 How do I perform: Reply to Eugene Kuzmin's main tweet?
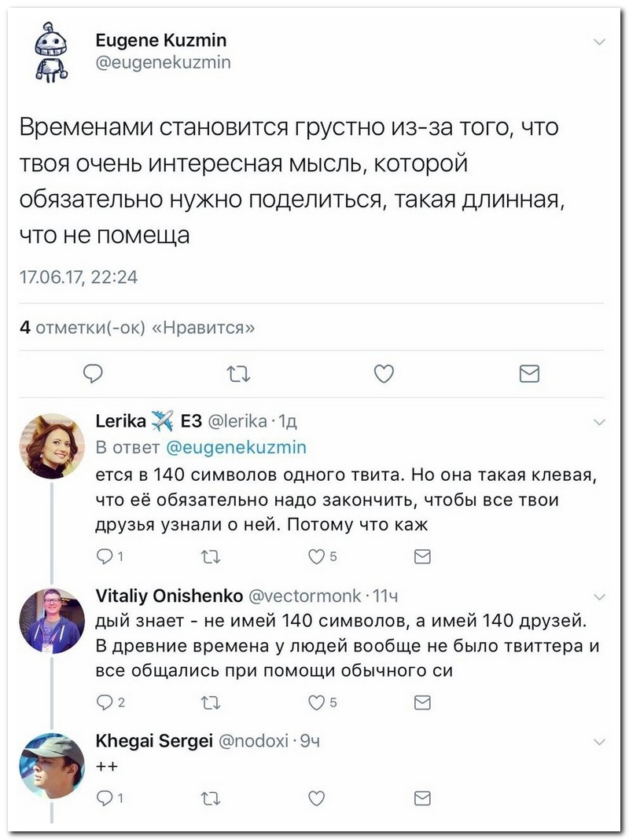click(94, 373)
